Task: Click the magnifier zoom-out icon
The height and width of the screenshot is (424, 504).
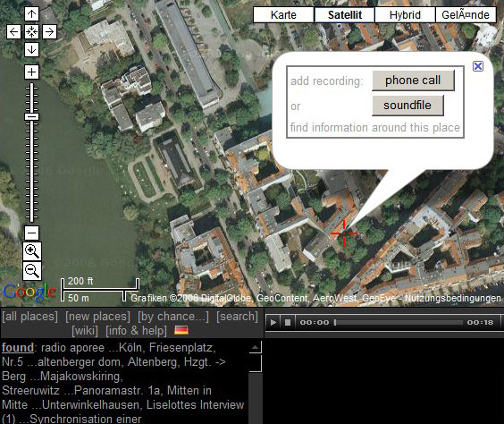Action: [32, 271]
